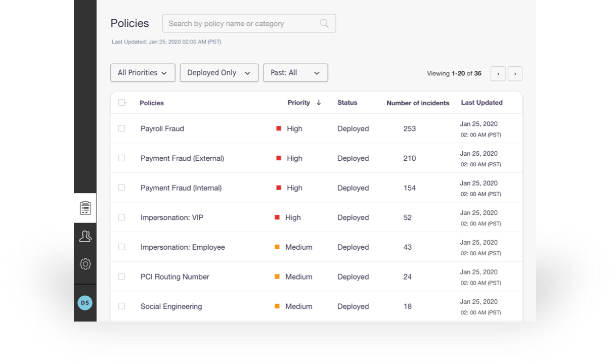Open the users sidebar icon
This screenshot has width=614, height=364.
85,236
